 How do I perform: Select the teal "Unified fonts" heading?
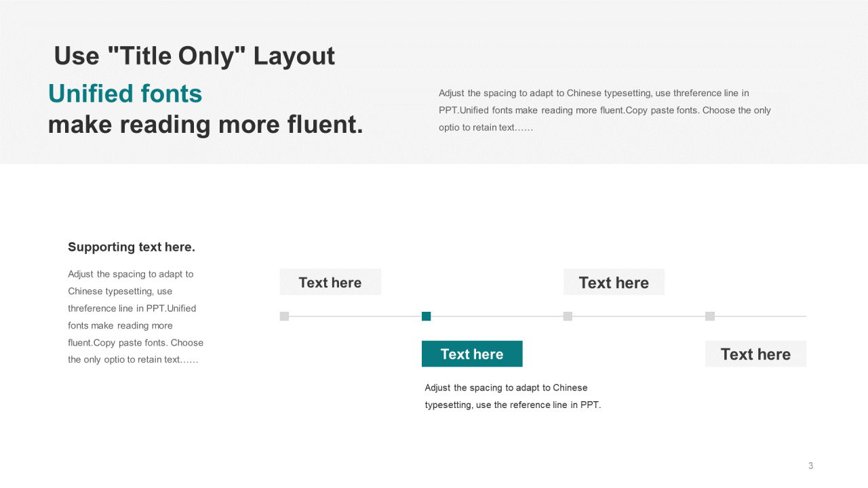(125, 94)
